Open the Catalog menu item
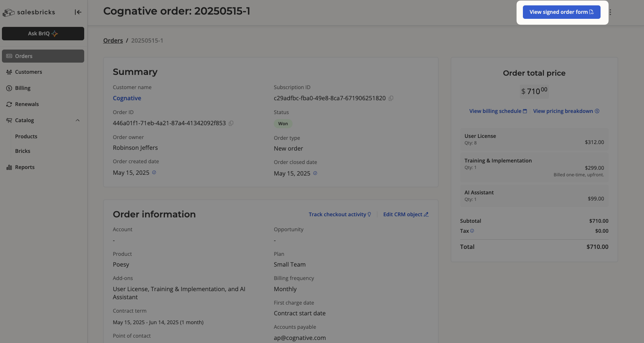 25,120
